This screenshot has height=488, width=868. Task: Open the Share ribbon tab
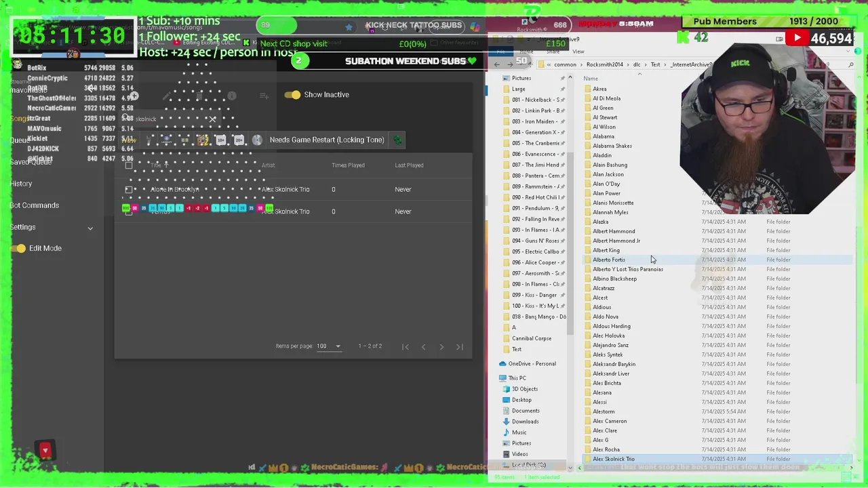click(x=553, y=52)
